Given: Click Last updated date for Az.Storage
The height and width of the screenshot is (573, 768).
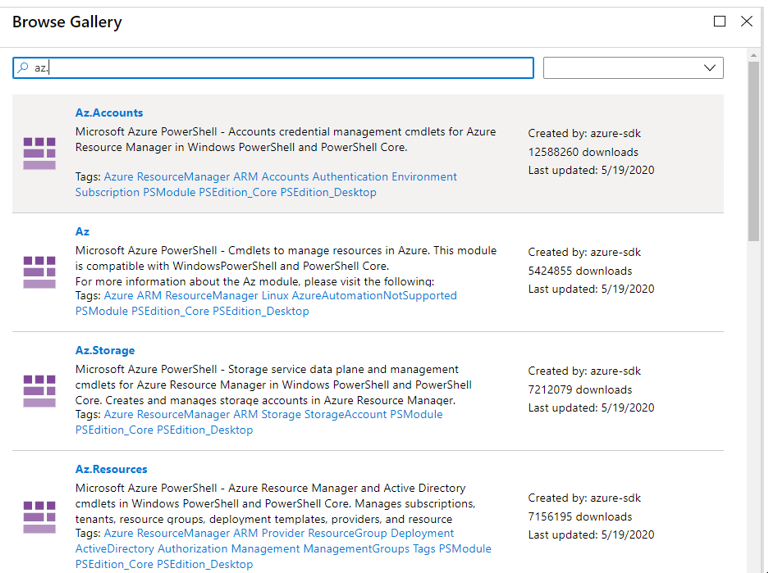Looking at the screenshot, I should tap(591, 407).
